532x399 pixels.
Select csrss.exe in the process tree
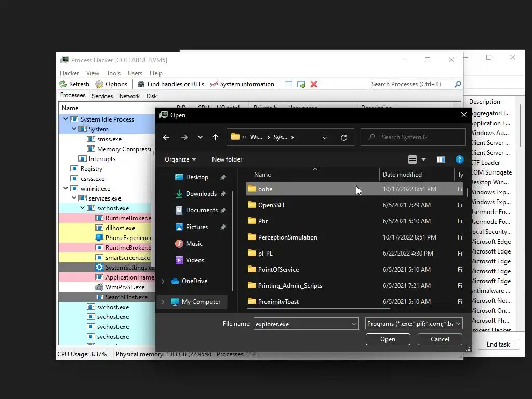(92, 179)
